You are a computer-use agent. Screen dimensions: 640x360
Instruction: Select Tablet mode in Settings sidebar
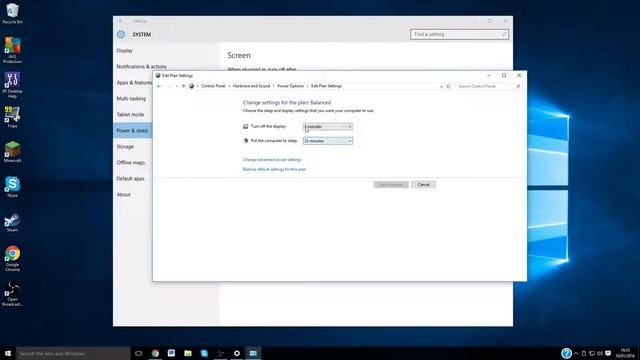click(130, 114)
